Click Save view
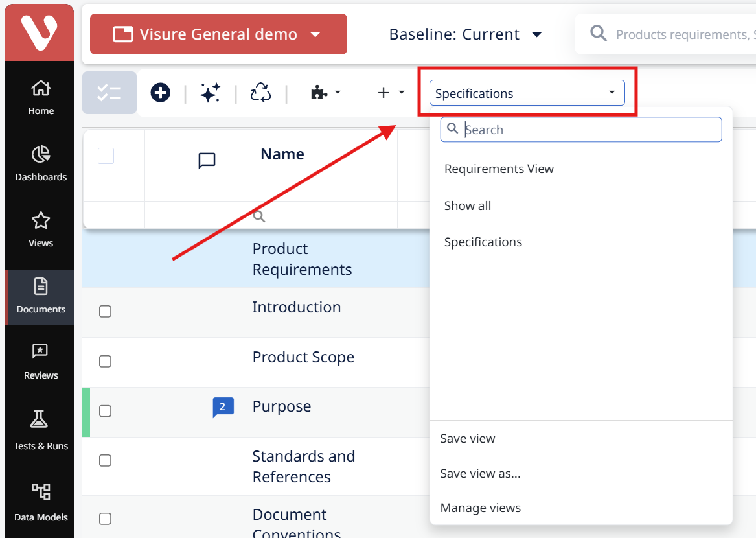 click(x=467, y=438)
